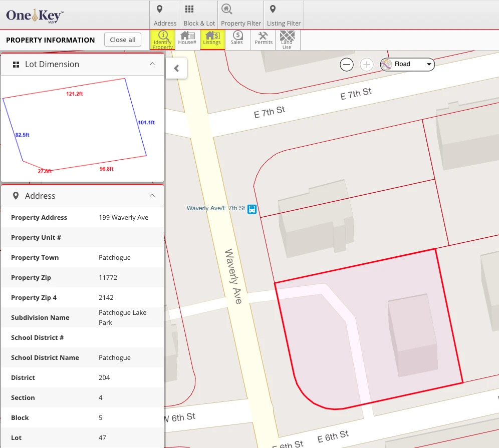Select the House# tool icon
Viewport: 499px width, 448px height.
coord(187,38)
